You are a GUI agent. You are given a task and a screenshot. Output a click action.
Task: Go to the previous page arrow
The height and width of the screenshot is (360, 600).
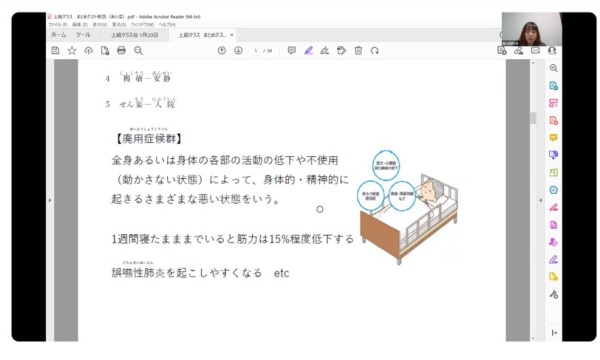222,50
